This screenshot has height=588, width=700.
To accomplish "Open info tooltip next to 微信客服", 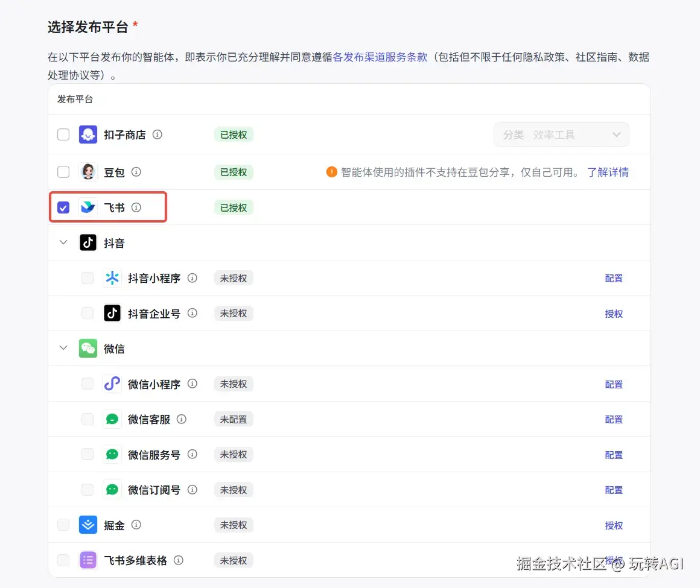I will point(181,419).
